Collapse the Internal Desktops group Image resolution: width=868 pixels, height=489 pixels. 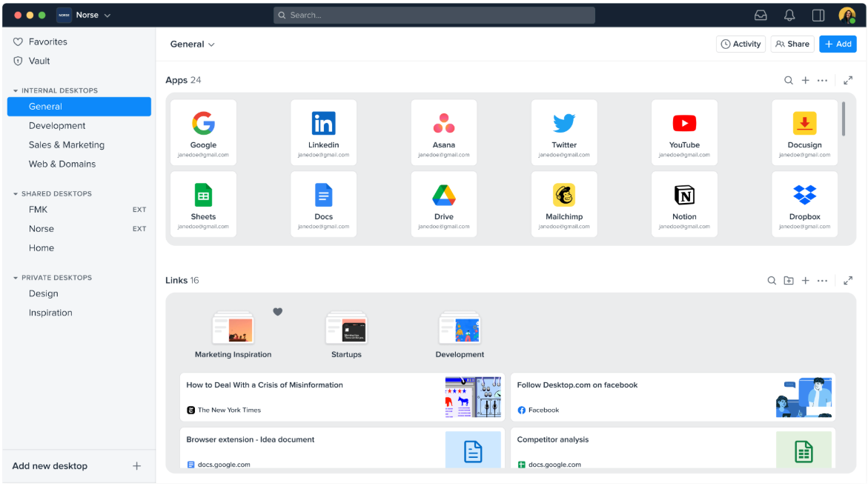click(15, 90)
